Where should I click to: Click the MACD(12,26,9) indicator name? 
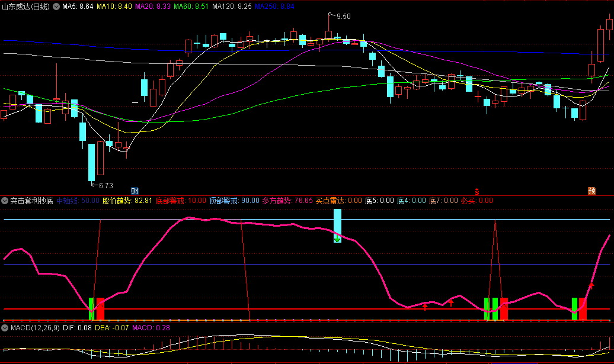point(35,328)
